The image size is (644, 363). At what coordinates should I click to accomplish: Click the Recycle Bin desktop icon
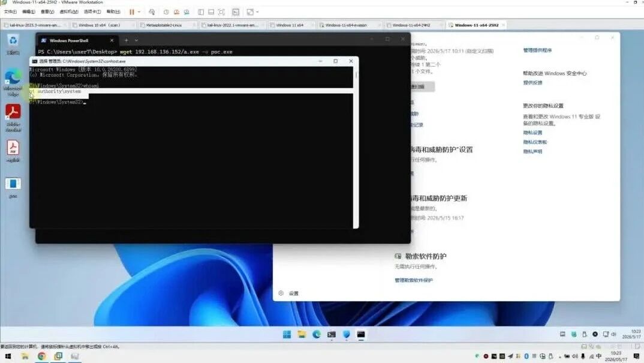(13, 45)
